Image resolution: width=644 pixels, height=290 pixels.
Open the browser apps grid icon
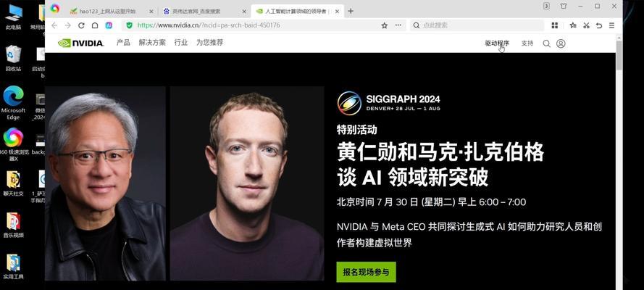[554, 25]
